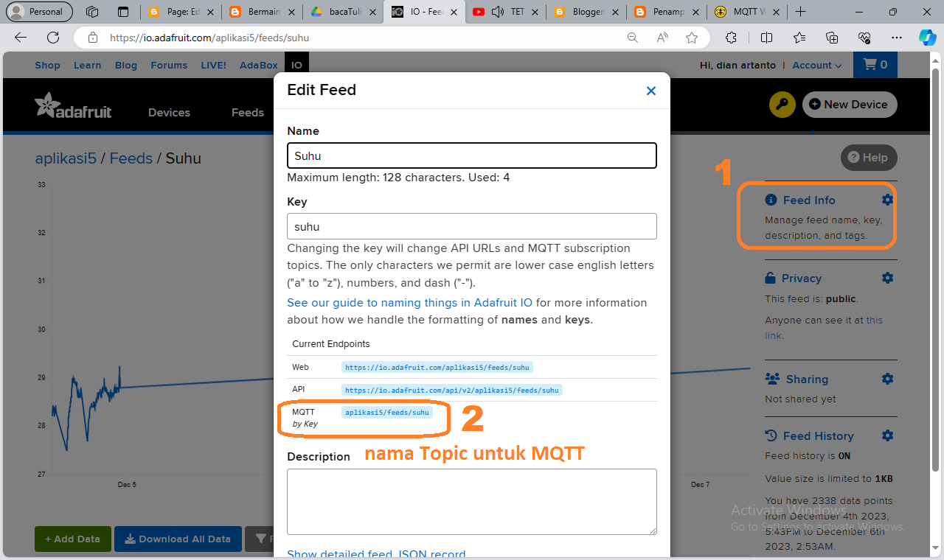944x560 pixels.
Task: Open the Feed History settings gear
Action: click(887, 435)
